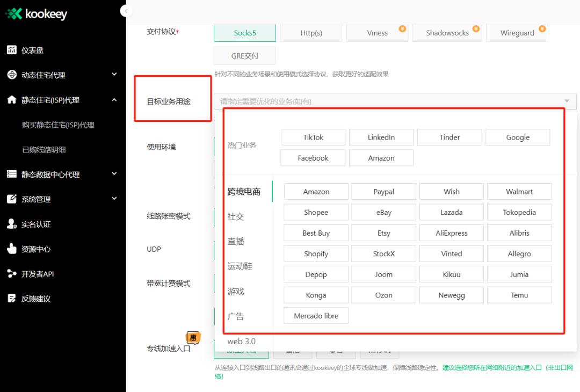Switch to the 社交 category tab
This screenshot has width=580, height=392.
(x=236, y=216)
